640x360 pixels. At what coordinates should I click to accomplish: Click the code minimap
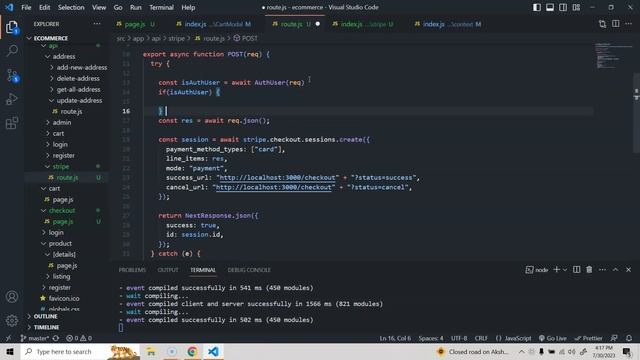coord(612,57)
